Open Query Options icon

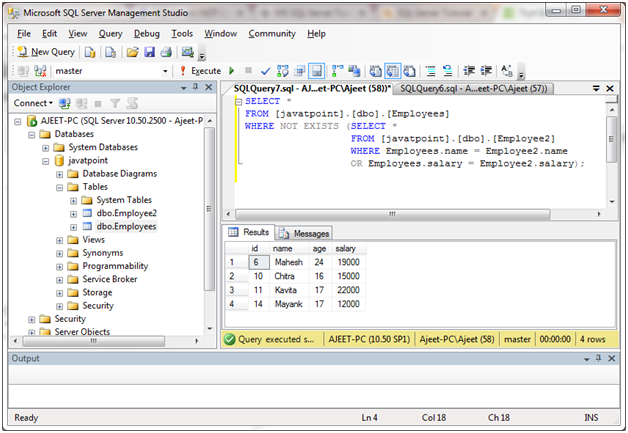coord(299,71)
